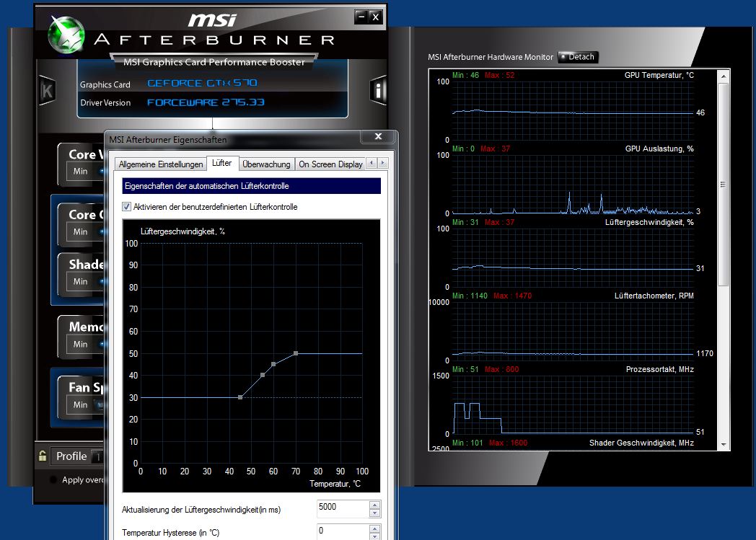Click the MSI Afterburner dragon logo
Screen dimensions: 756x540
(66, 35)
